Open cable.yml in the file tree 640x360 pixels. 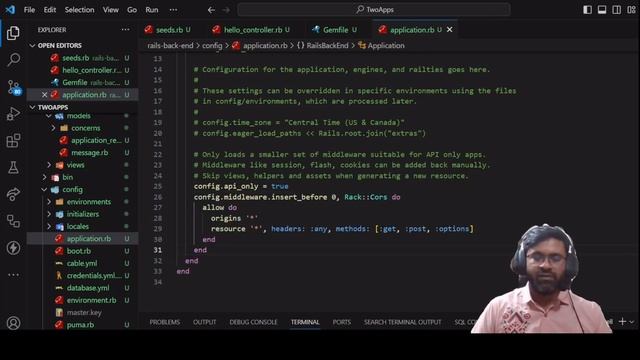[82, 263]
